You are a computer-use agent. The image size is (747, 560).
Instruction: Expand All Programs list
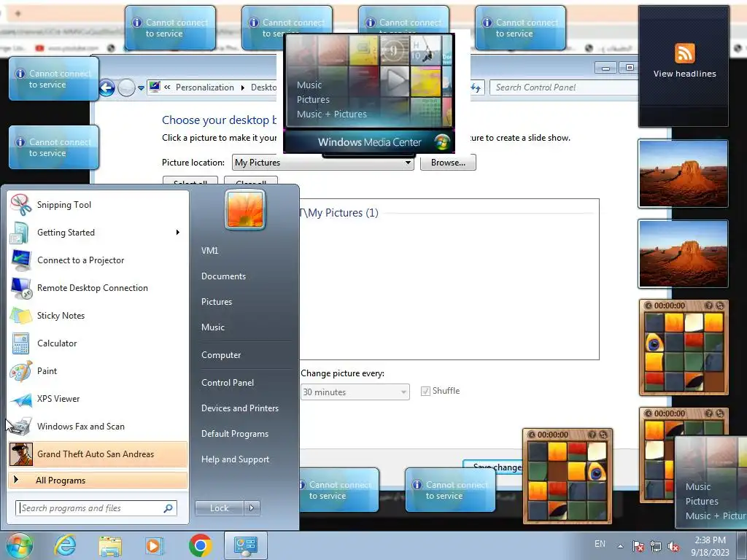tap(98, 480)
